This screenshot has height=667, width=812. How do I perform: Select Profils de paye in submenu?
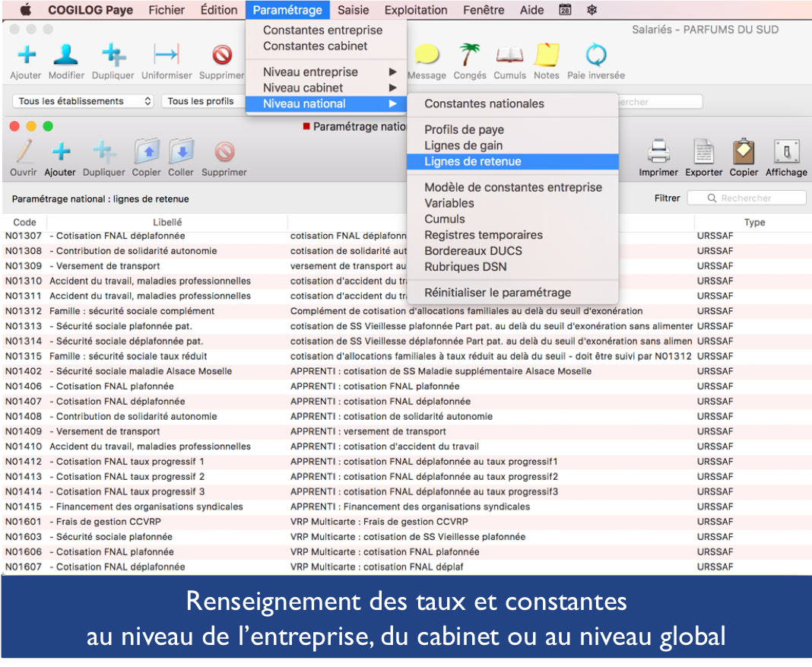click(512, 129)
